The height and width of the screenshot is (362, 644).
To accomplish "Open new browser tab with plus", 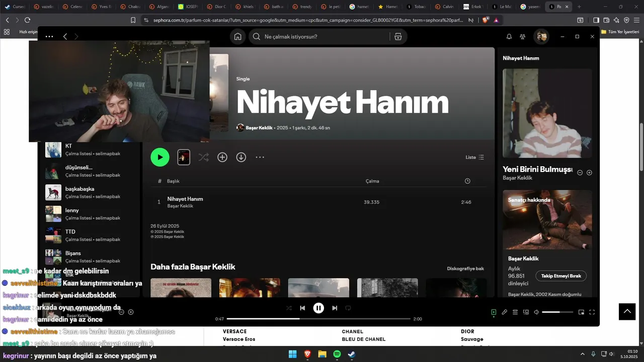I will [x=579, y=7].
